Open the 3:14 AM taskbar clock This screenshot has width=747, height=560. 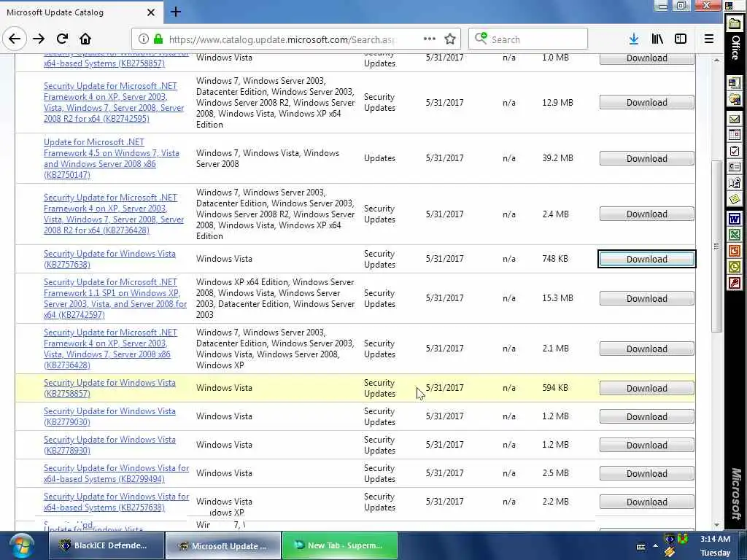[x=715, y=545]
